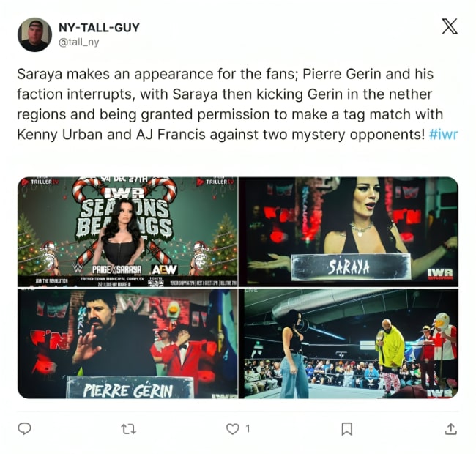Open the reply speech bubble icon
Viewport: 476px width, 454px height.
(24, 429)
